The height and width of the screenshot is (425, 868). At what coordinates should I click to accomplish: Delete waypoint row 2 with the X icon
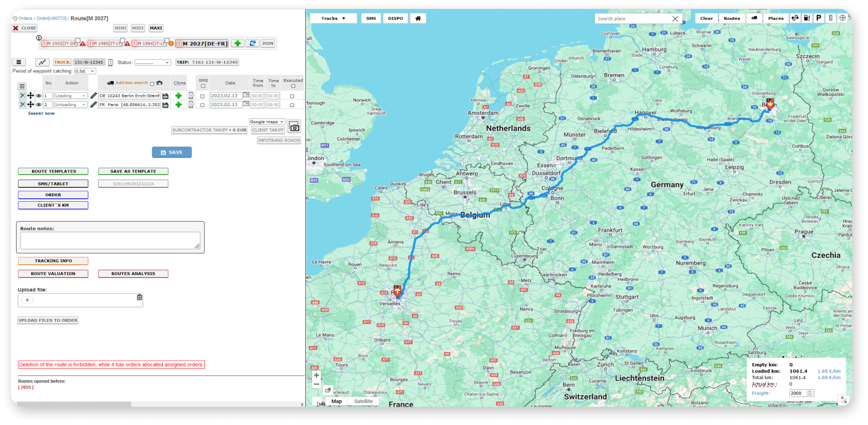tap(22, 104)
